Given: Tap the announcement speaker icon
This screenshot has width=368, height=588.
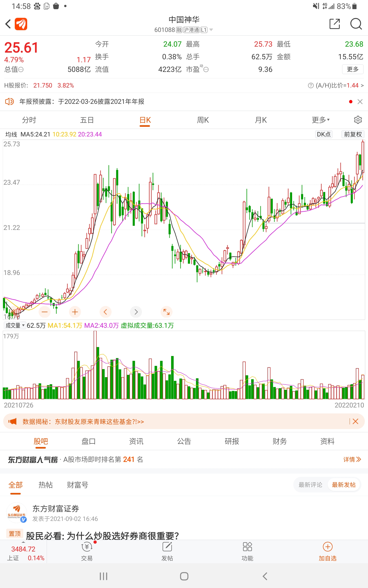Looking at the screenshot, I should click(x=9, y=102).
